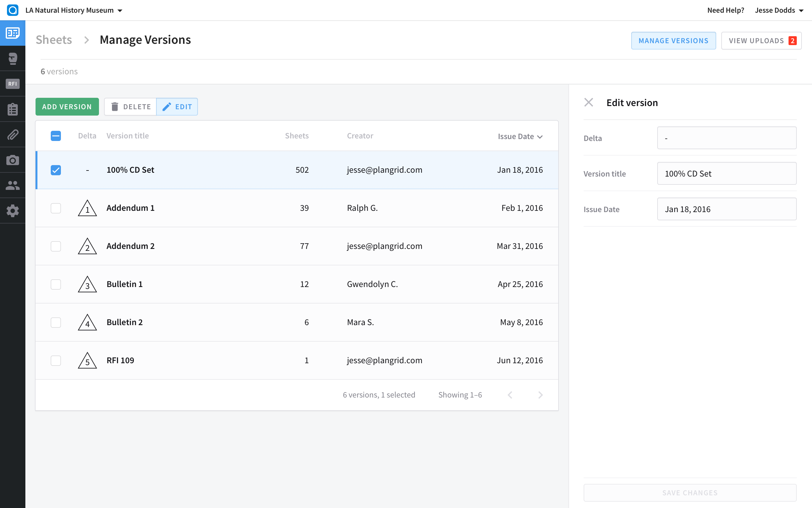This screenshot has height=508, width=812.
Task: Click the delta 2 triangle for Addendum 2
Action: point(87,246)
